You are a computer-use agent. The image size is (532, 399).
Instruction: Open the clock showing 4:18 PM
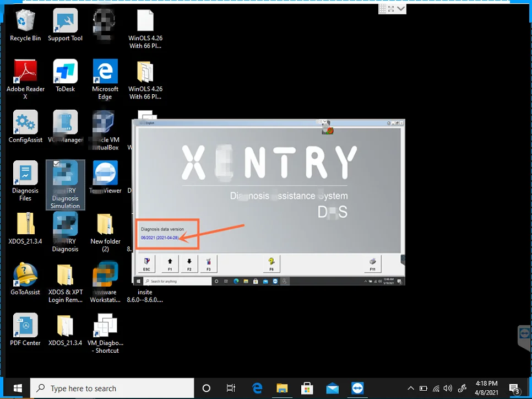[x=486, y=388]
